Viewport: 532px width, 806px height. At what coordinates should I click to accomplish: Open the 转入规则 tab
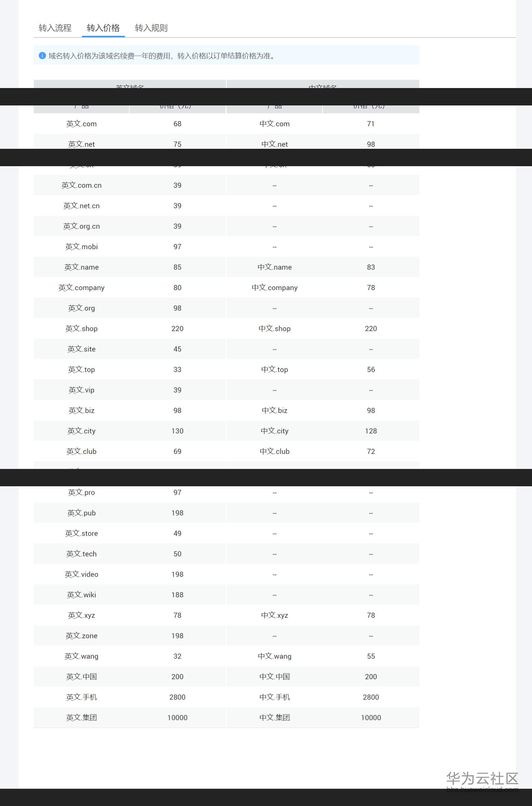(151, 28)
